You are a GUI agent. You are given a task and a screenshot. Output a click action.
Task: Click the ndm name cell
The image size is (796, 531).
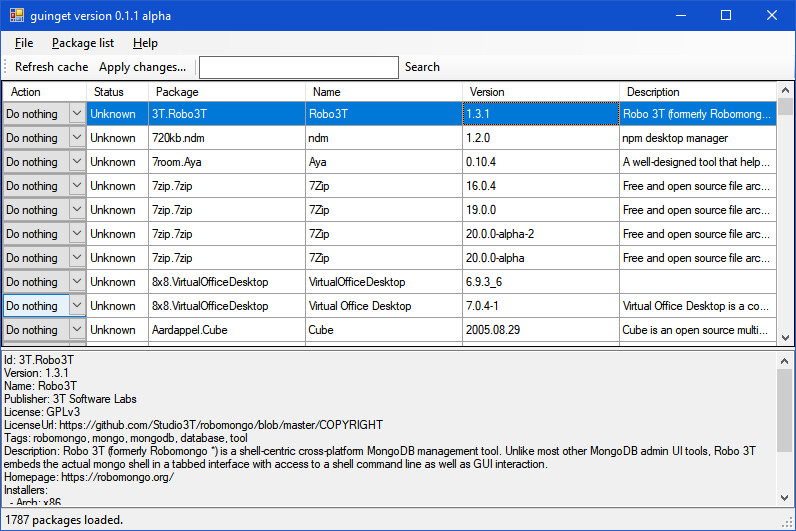tap(384, 138)
